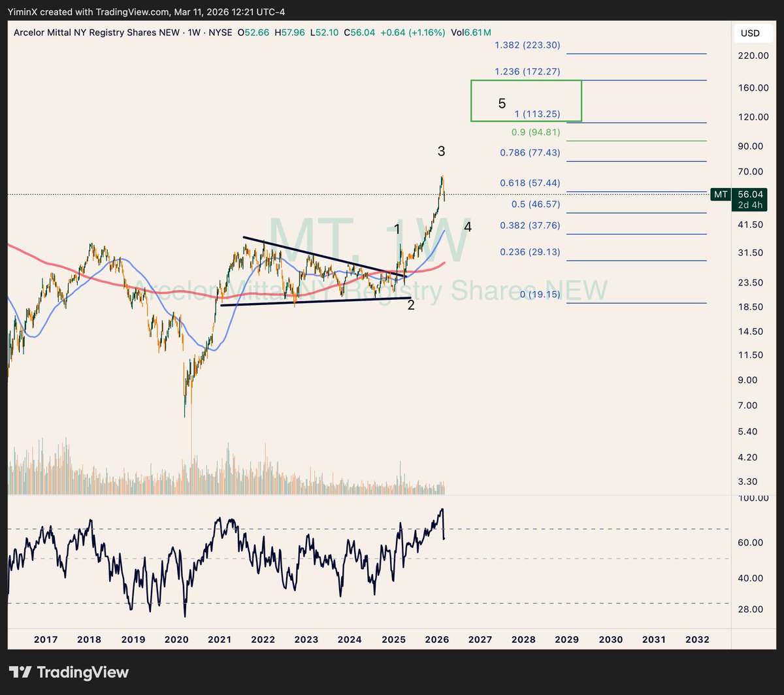Click the 11.50 price axis label

(x=750, y=355)
